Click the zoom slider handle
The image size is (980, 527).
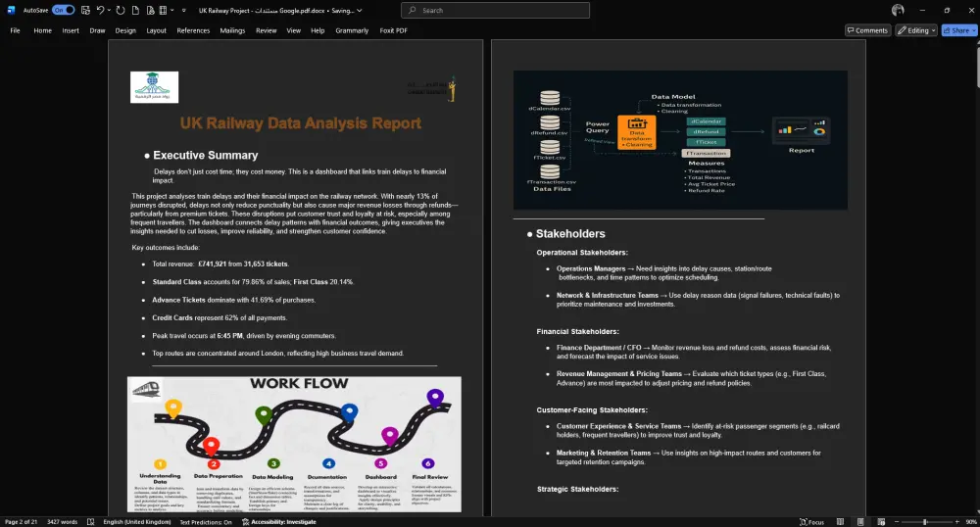click(x=925, y=522)
